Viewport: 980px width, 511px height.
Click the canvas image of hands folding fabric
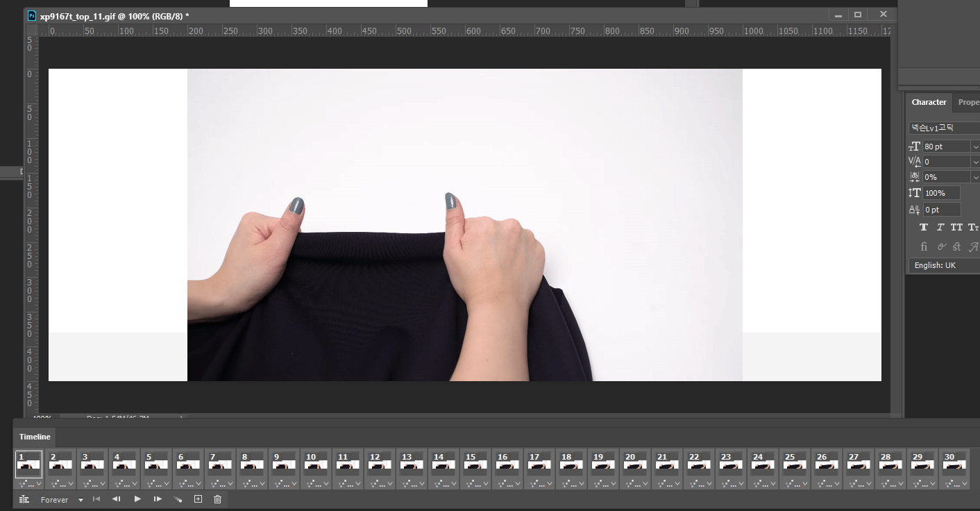click(x=465, y=225)
